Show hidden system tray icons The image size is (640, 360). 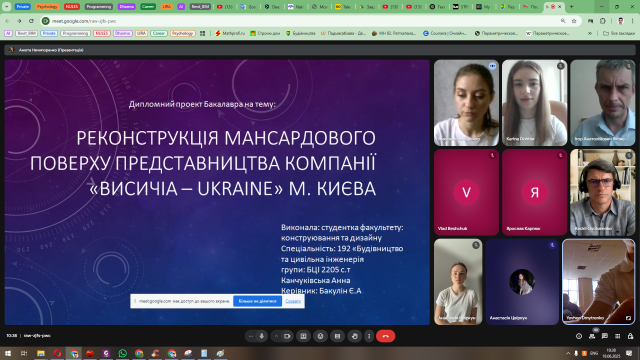568,353
